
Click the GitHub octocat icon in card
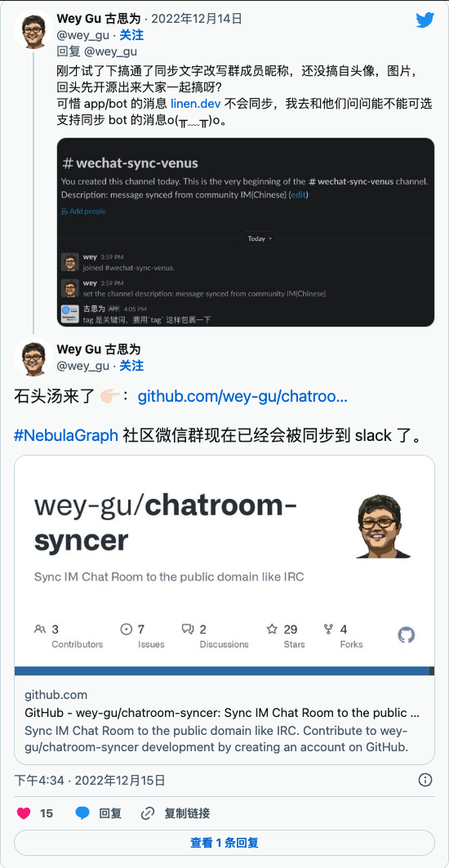point(407,635)
